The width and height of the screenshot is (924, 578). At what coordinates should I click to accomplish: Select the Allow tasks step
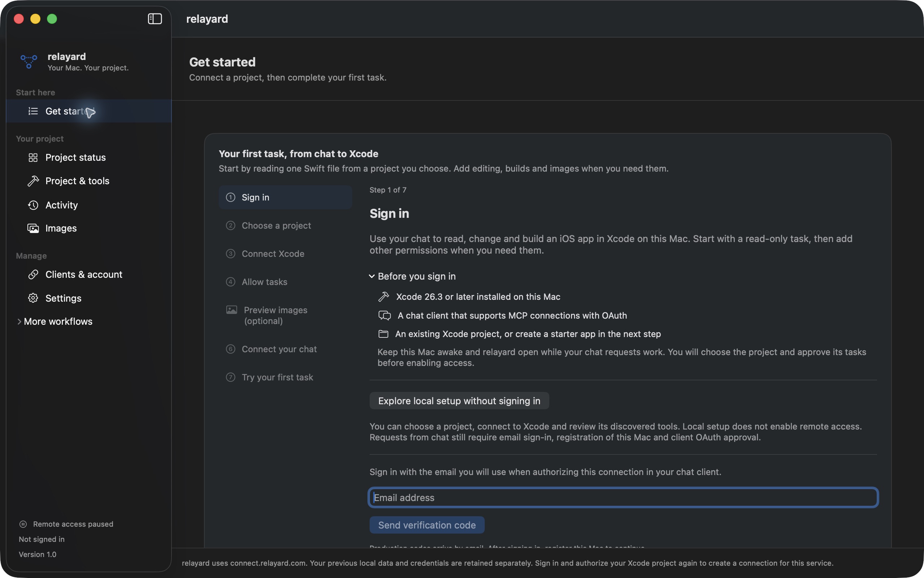tap(285, 282)
